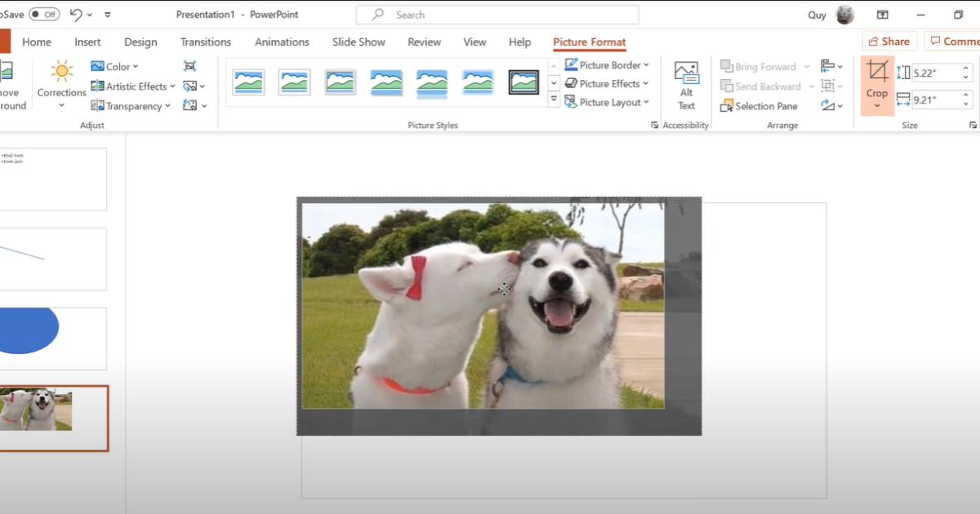Click the Align Objects icon
Image resolution: width=980 pixels, height=514 pixels.
[x=828, y=66]
